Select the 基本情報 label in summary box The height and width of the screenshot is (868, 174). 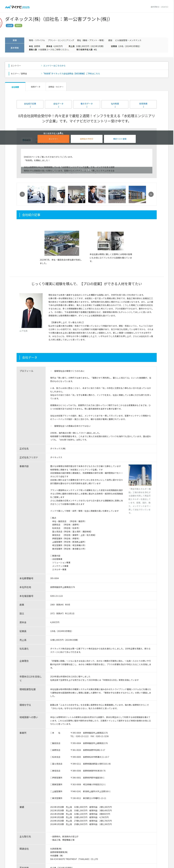coord(14,48)
